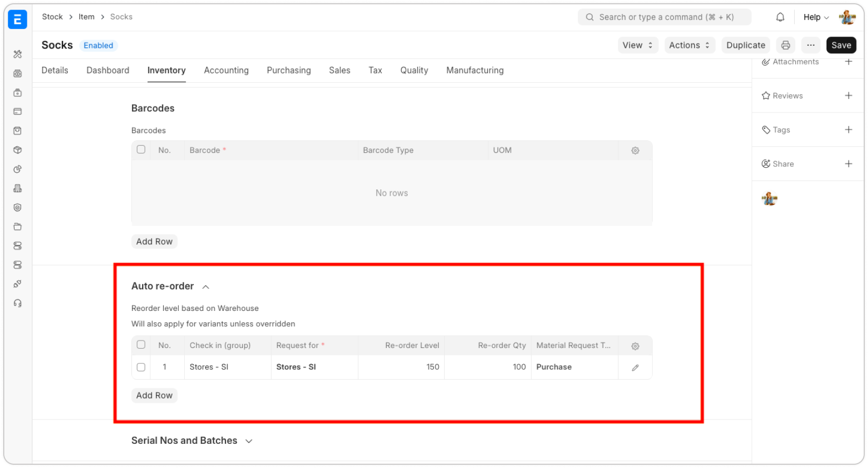Image resolution: width=868 pixels, height=468 pixels.
Task: Add Row to Auto re-order table
Action: pyautogui.click(x=155, y=395)
